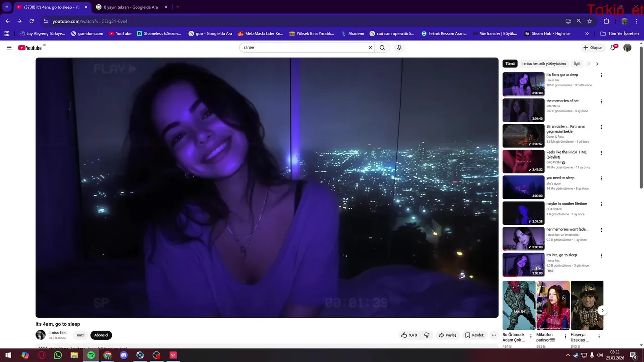Start voice search with microphone
Image resolution: width=644 pixels, height=362 pixels.
[x=399, y=48]
